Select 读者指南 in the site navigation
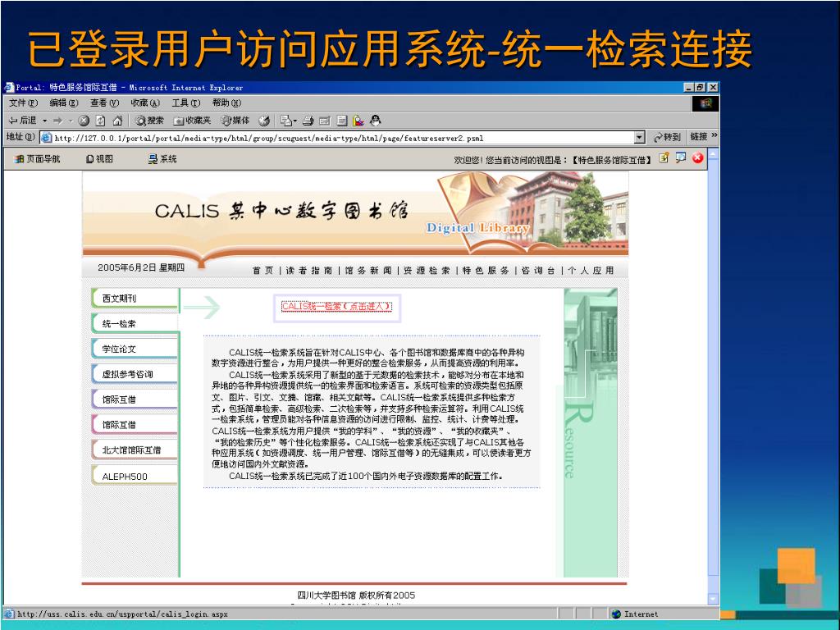Image resolution: width=840 pixels, height=630 pixels. pyautogui.click(x=308, y=271)
